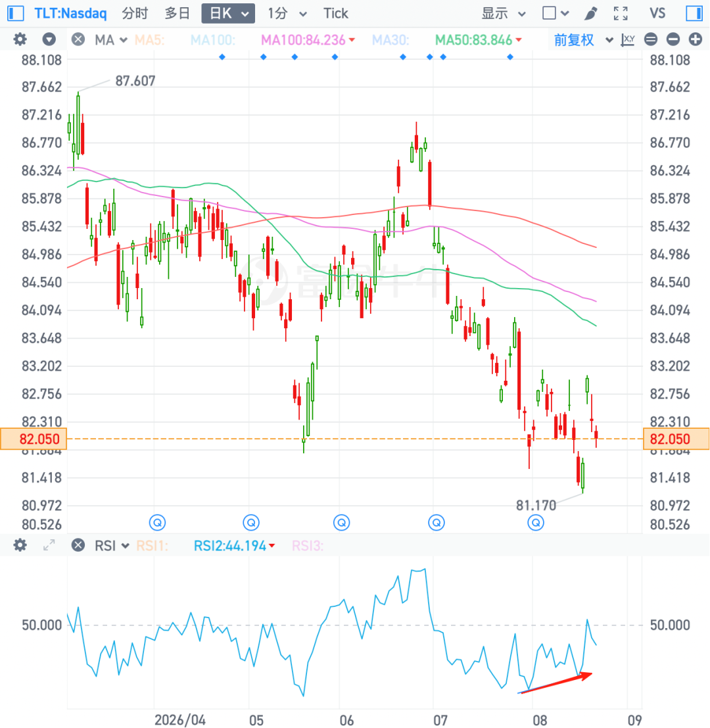Viewport: 710px width, 728px height.
Task: Click the Q marker near 08
Action: [536, 523]
